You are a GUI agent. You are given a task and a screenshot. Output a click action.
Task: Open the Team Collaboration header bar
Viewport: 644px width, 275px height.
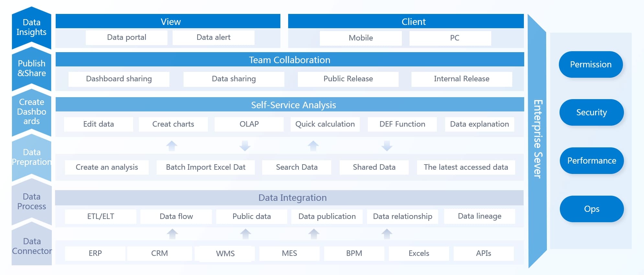[x=289, y=60]
